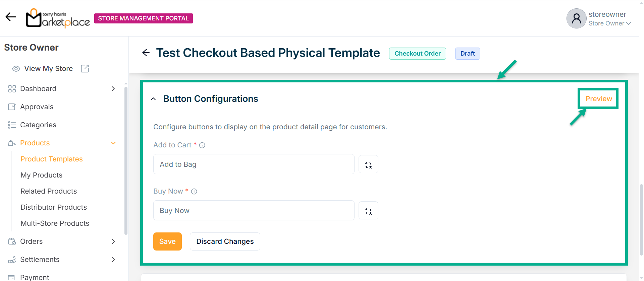Collapse the Button Configurations section

[x=153, y=99]
